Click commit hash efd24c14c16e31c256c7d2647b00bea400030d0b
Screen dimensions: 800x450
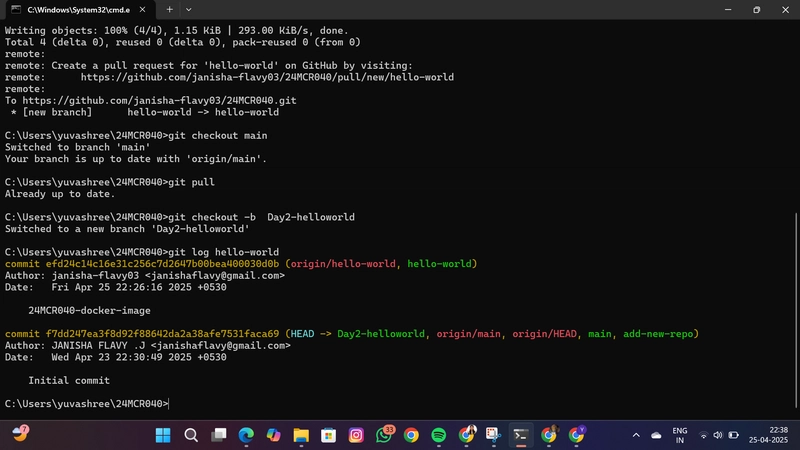[162, 264]
